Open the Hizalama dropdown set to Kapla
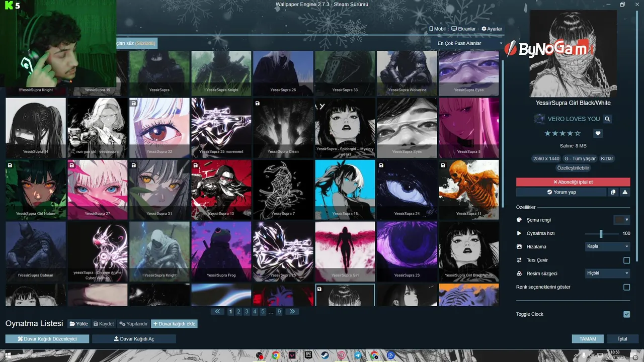 pyautogui.click(x=608, y=246)
